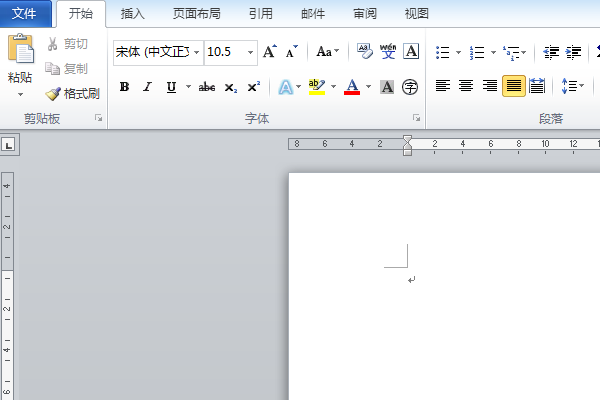Click the vertical ruler on the left
The height and width of the screenshot is (400, 600).
tap(7, 286)
